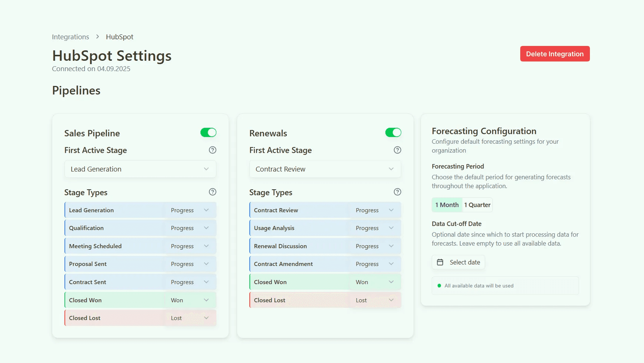Disable the Renewals pipeline toggle
The width and height of the screenshot is (644, 363).
pos(393,133)
